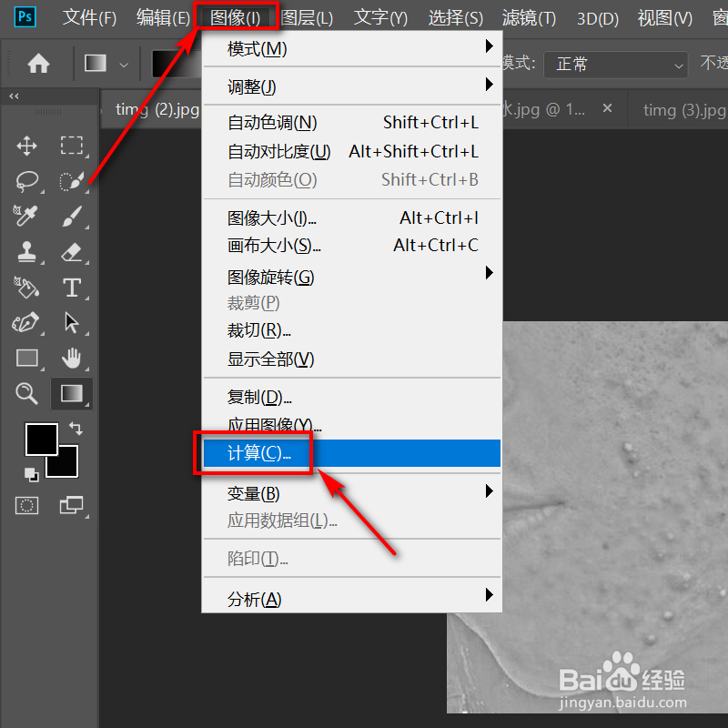The image size is (728, 728).
Task: Choose 应用图像(Y)... menu item
Action: click(x=352, y=425)
